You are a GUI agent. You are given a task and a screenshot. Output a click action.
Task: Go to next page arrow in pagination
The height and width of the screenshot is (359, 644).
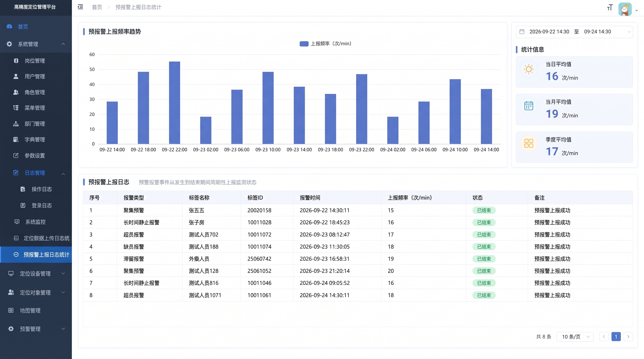pyautogui.click(x=628, y=337)
